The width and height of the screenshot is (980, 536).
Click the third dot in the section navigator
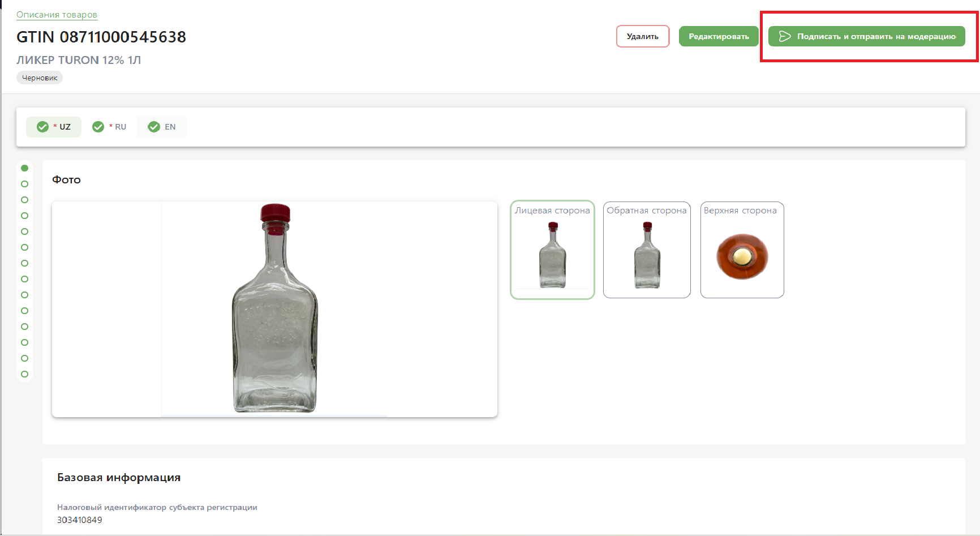tap(24, 200)
